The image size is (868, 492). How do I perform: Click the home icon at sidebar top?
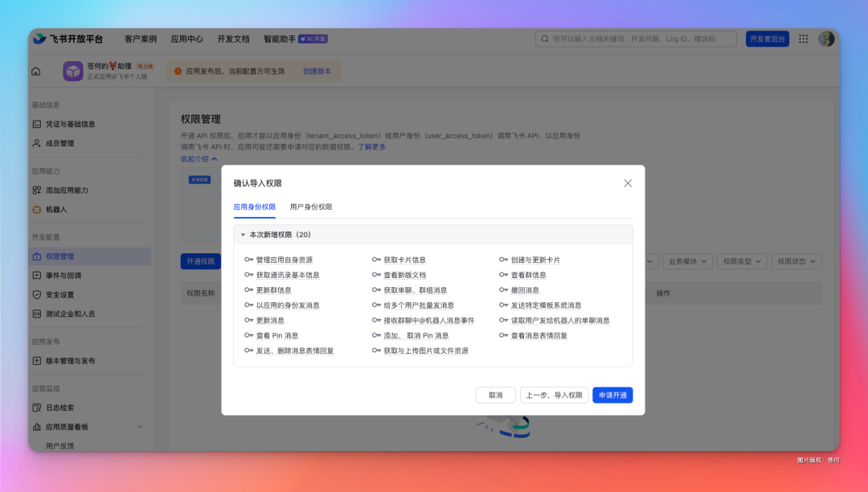click(x=35, y=71)
